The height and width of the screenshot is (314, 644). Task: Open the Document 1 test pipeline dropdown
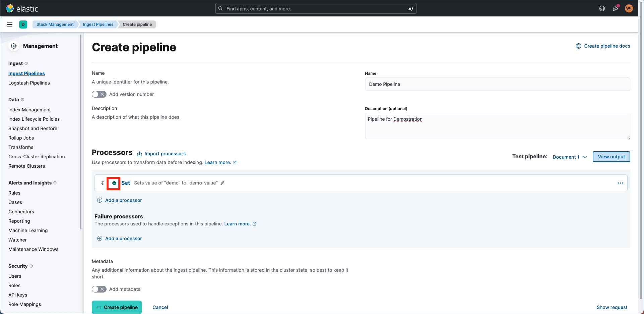tap(569, 157)
